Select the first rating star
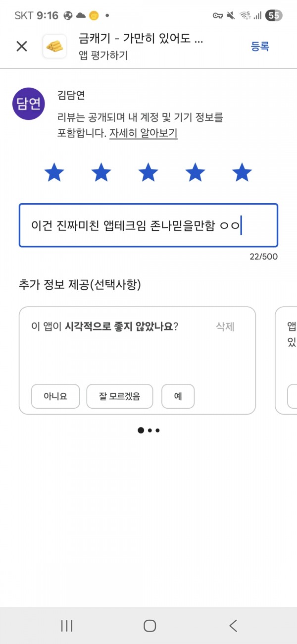 tap(54, 173)
